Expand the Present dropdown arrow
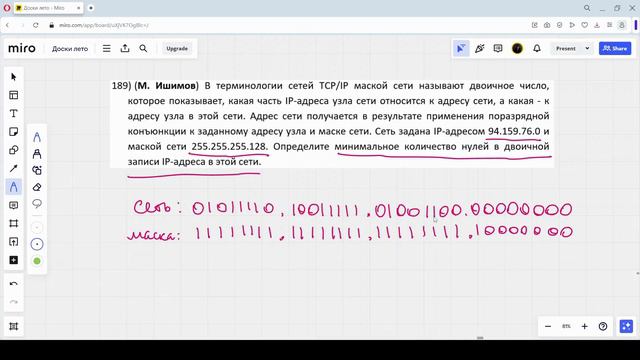640x360 pixels. (x=587, y=49)
